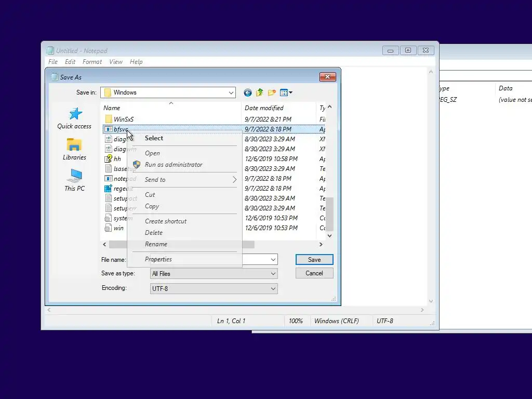Click the 100% zoom status bar entry
This screenshot has height=399, width=532.
pos(296,321)
